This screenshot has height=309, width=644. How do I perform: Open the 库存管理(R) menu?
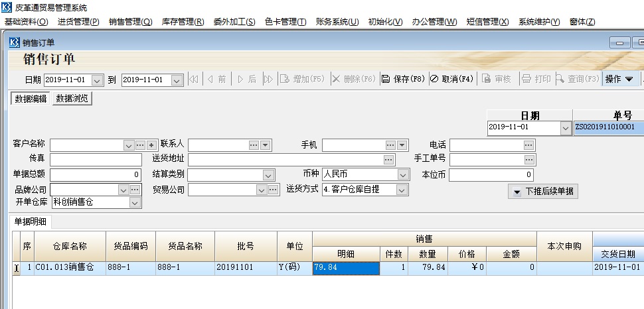point(183,22)
